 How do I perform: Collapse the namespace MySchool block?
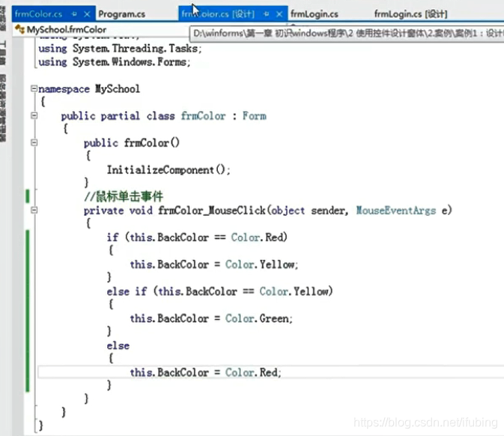[x=34, y=88]
